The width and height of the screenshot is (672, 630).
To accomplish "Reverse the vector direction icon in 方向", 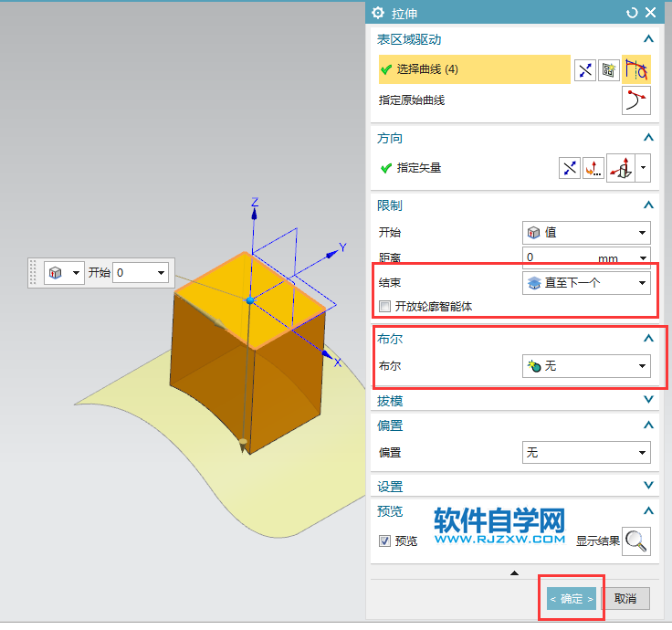I will pos(570,168).
